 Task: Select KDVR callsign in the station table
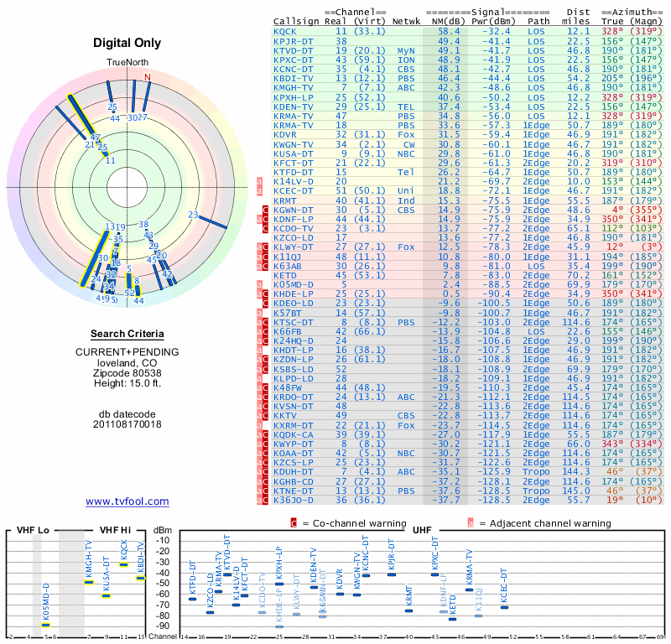285,135
